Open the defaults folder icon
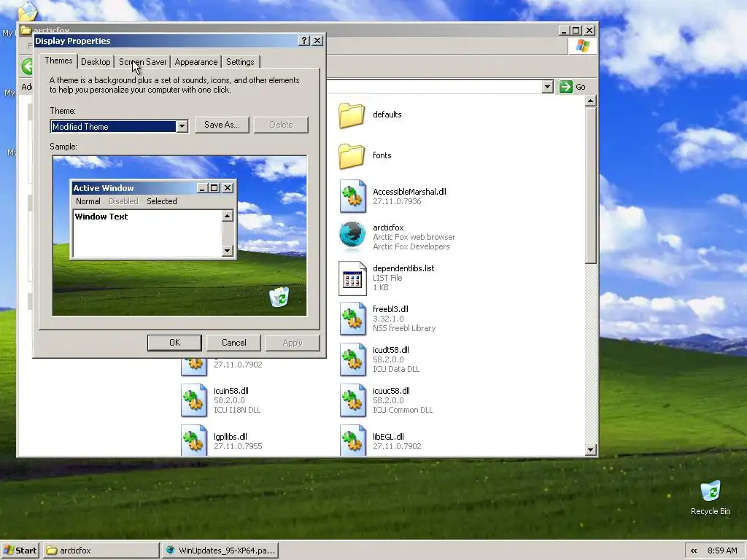Viewport: 747px width, 560px height. [352, 115]
